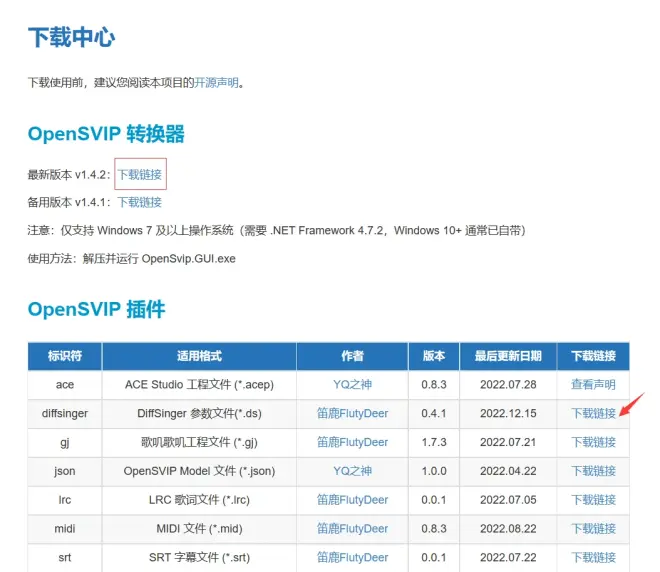Click the OpenSvip.GUI.exe usage line
This screenshot has height=572, width=660.
pyautogui.click(x=131, y=258)
